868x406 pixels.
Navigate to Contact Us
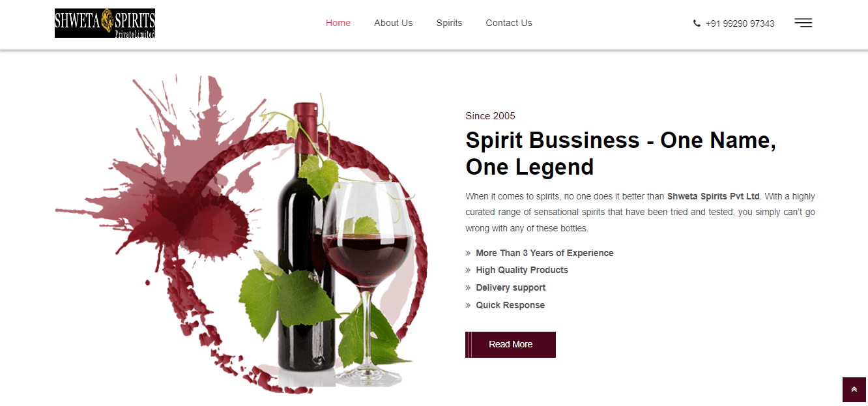point(509,23)
